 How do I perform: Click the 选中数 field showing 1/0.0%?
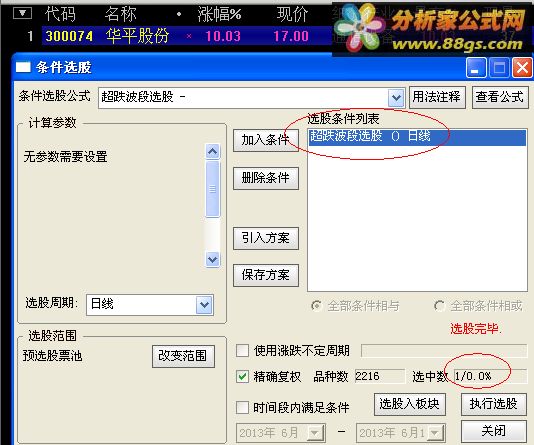click(490, 377)
